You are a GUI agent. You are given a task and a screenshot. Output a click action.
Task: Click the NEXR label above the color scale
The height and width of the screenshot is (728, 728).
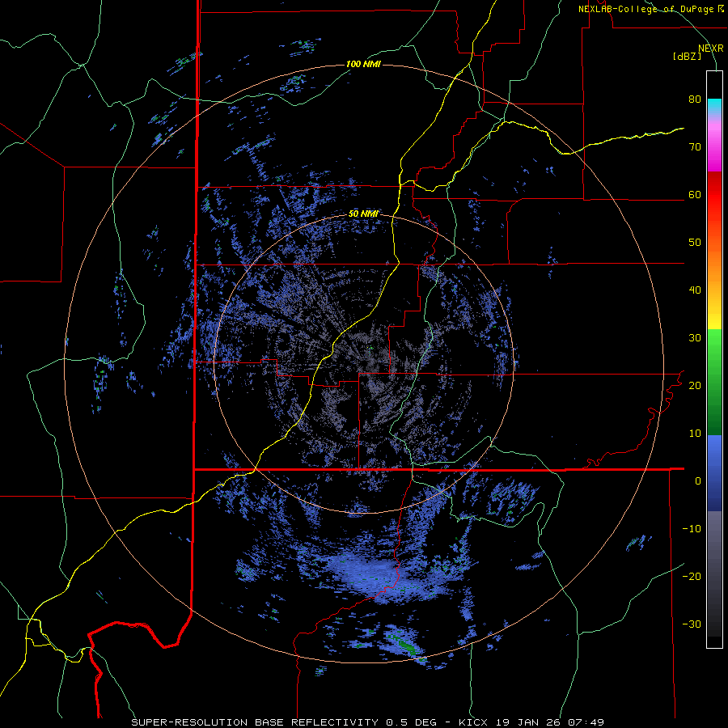point(710,49)
